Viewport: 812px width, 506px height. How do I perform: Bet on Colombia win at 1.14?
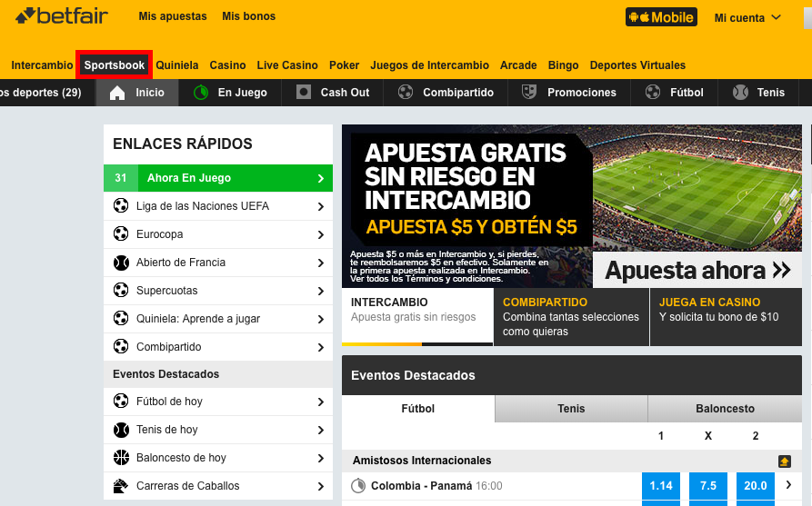661,486
